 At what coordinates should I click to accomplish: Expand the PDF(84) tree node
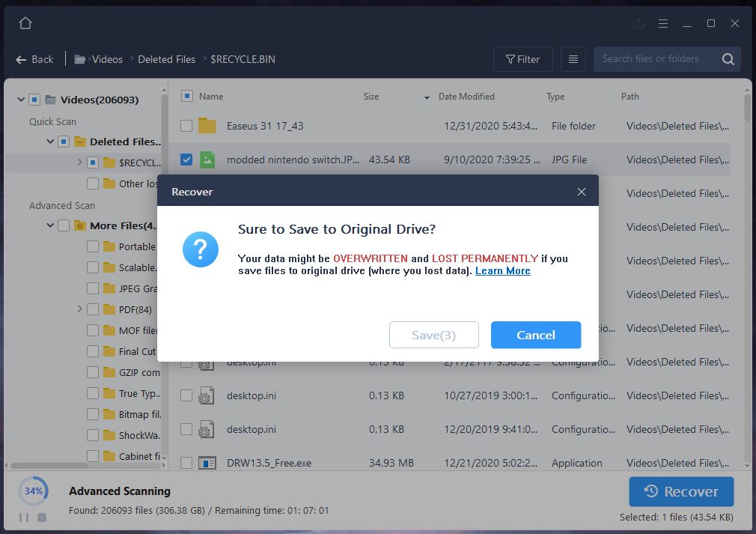[79, 309]
